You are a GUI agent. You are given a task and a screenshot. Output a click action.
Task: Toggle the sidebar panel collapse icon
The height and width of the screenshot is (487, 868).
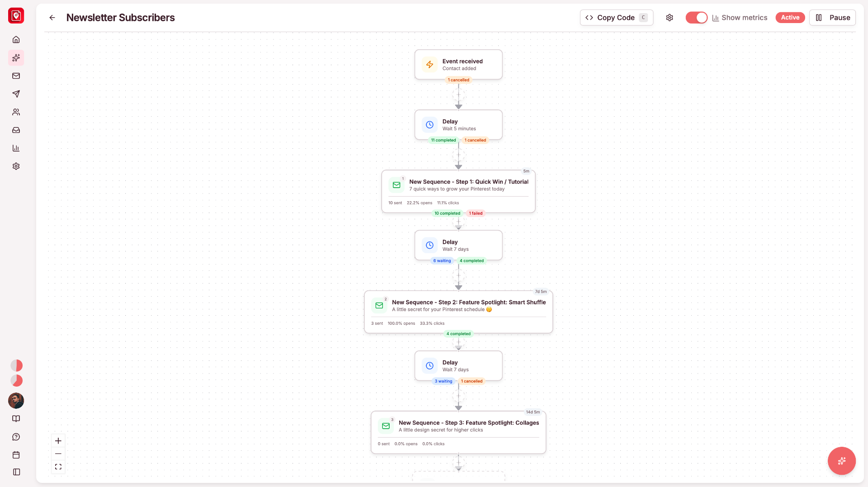tap(16, 472)
